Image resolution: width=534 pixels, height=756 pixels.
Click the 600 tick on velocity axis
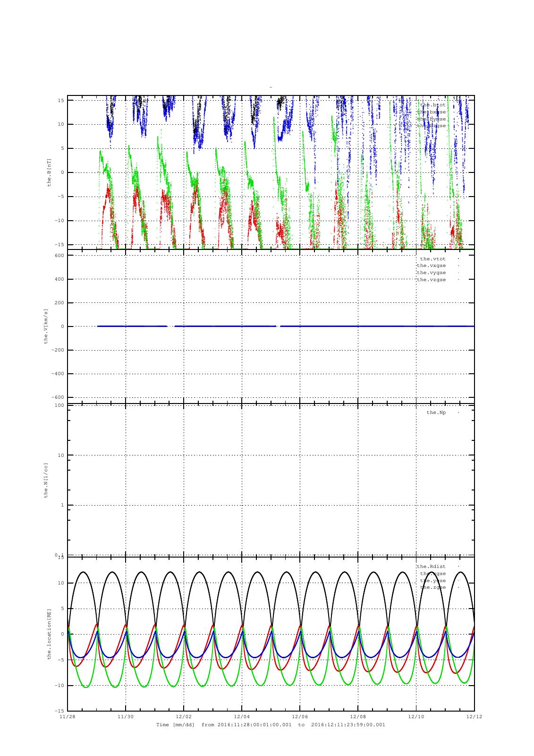(x=59, y=256)
